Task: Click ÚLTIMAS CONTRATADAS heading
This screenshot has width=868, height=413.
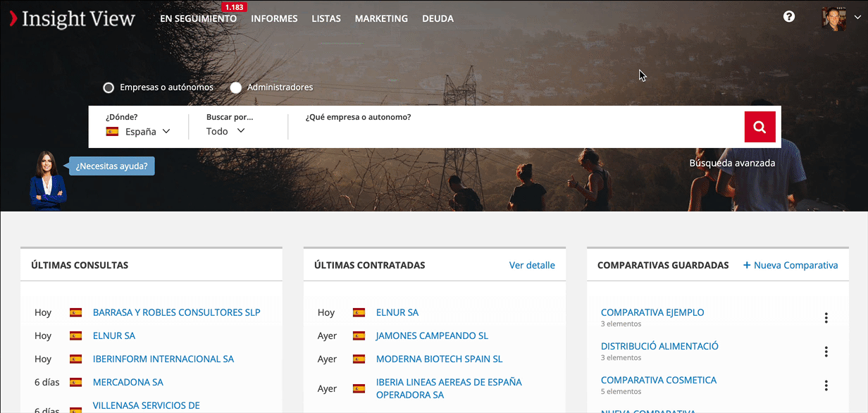Action: pyautogui.click(x=370, y=266)
